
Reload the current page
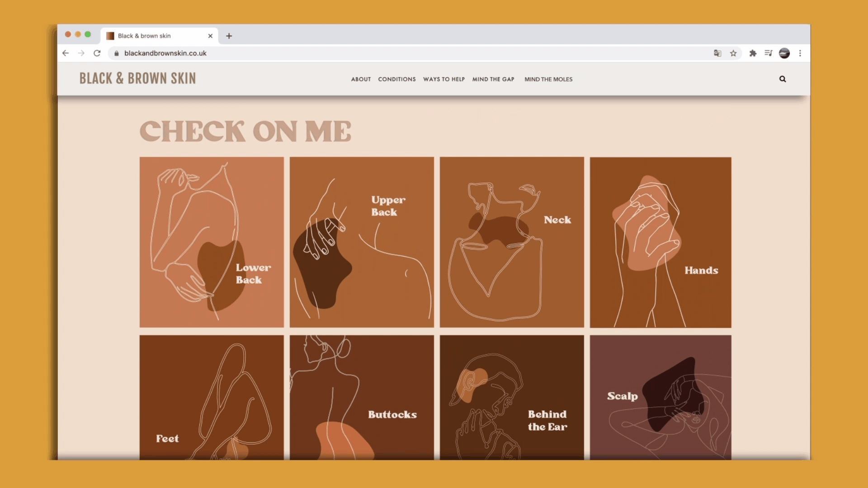pyautogui.click(x=97, y=53)
